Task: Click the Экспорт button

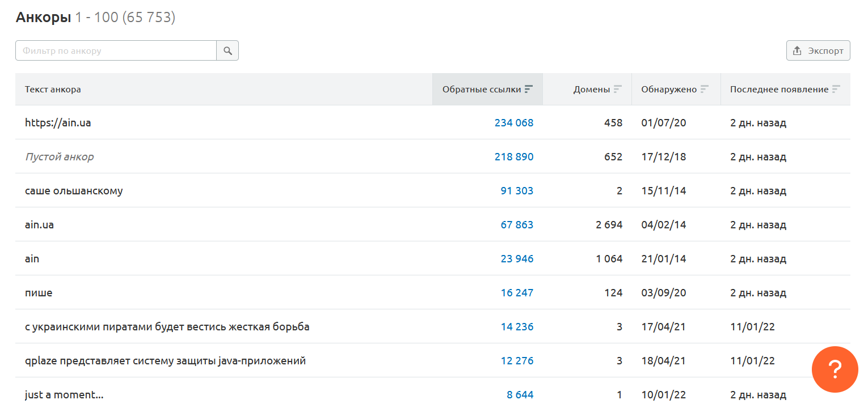Action: (818, 50)
